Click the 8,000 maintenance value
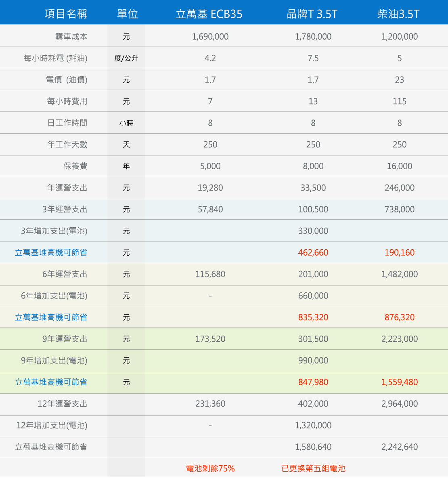The image size is (448, 485). coord(313,166)
